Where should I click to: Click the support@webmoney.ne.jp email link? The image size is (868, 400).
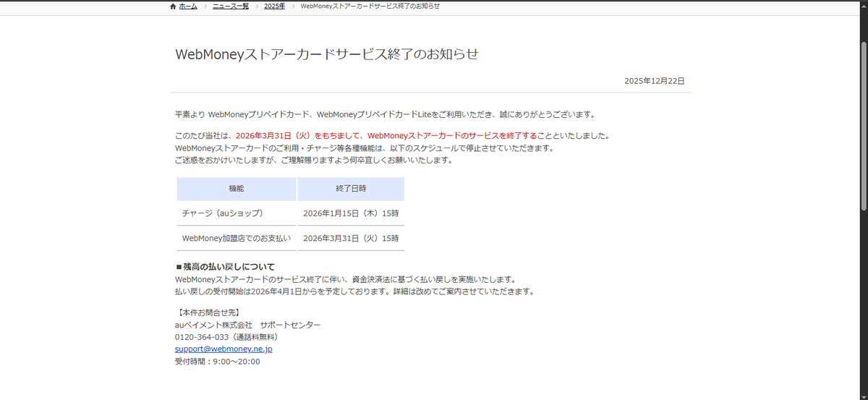click(224, 349)
